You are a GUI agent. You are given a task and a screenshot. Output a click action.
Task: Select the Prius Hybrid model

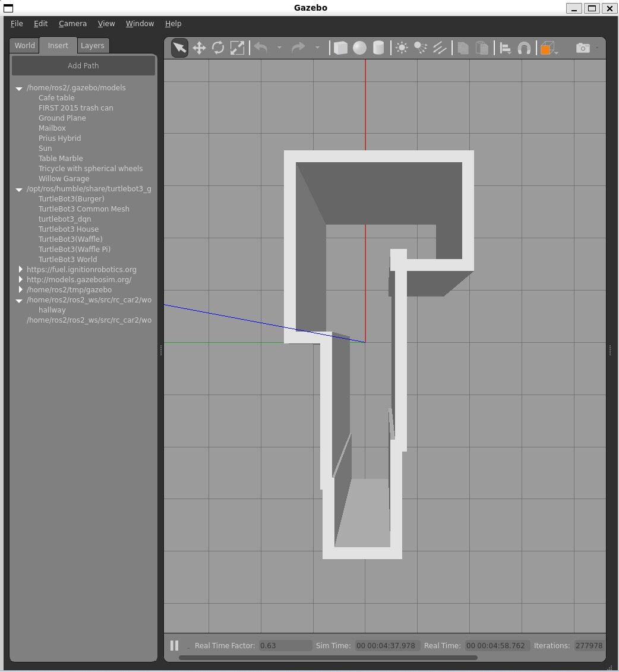click(x=59, y=138)
